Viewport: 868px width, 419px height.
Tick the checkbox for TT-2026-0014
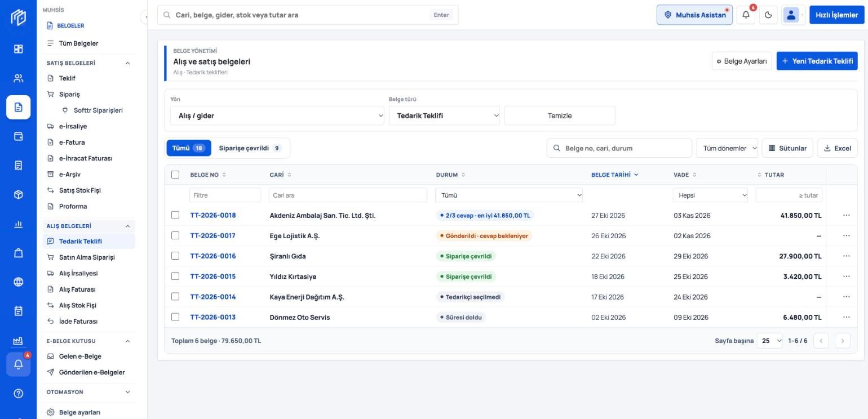175,297
